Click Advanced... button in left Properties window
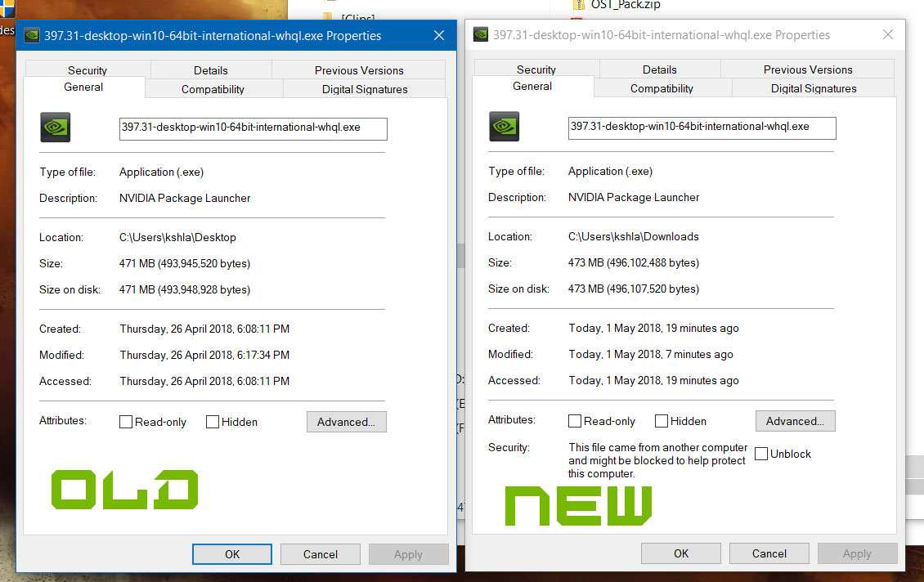Image resolution: width=924 pixels, height=582 pixels. pyautogui.click(x=347, y=422)
